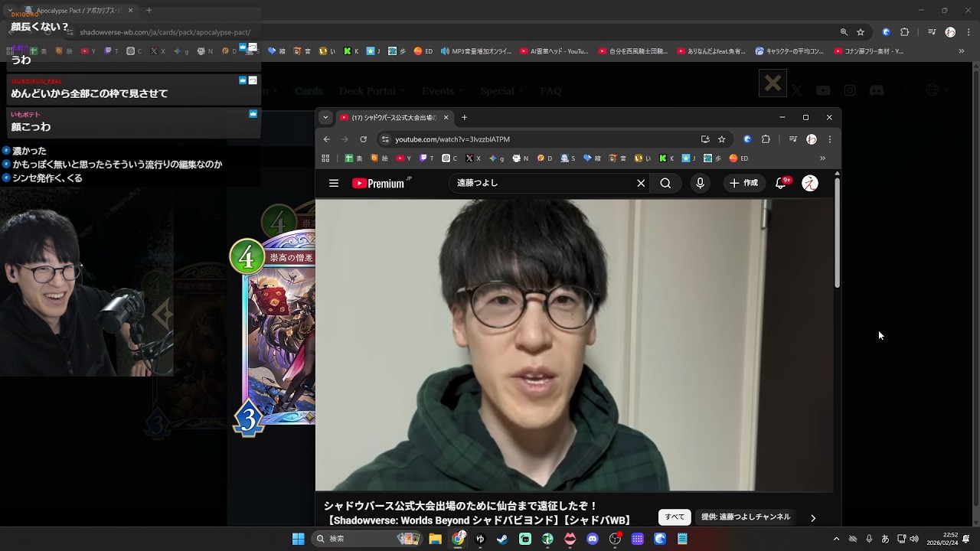Open the 22:52 clock and date panel

coord(942,539)
